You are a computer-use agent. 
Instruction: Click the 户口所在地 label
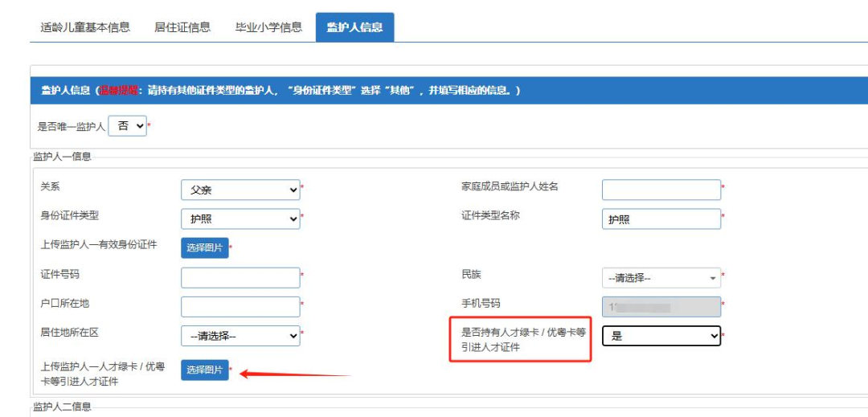click(65, 304)
